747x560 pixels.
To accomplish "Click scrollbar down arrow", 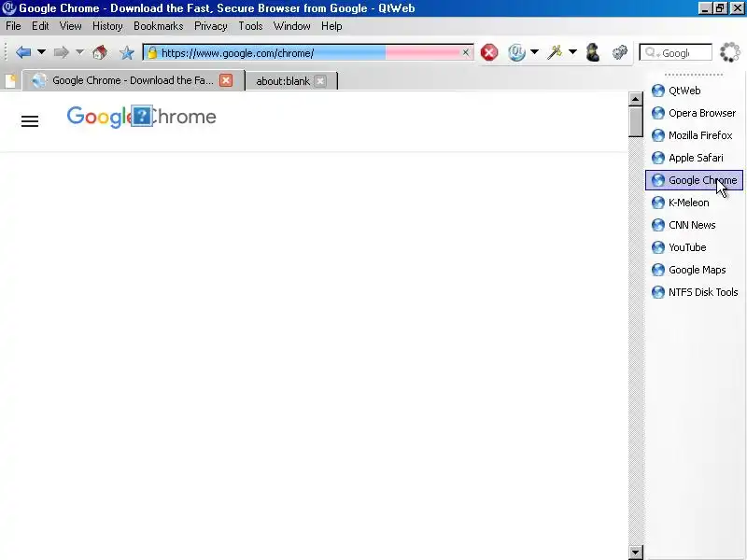I will (x=636, y=553).
